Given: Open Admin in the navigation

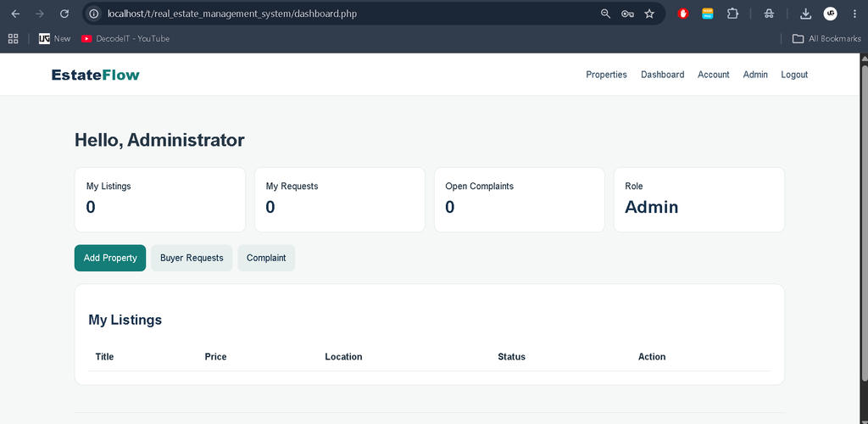Looking at the screenshot, I should (755, 75).
